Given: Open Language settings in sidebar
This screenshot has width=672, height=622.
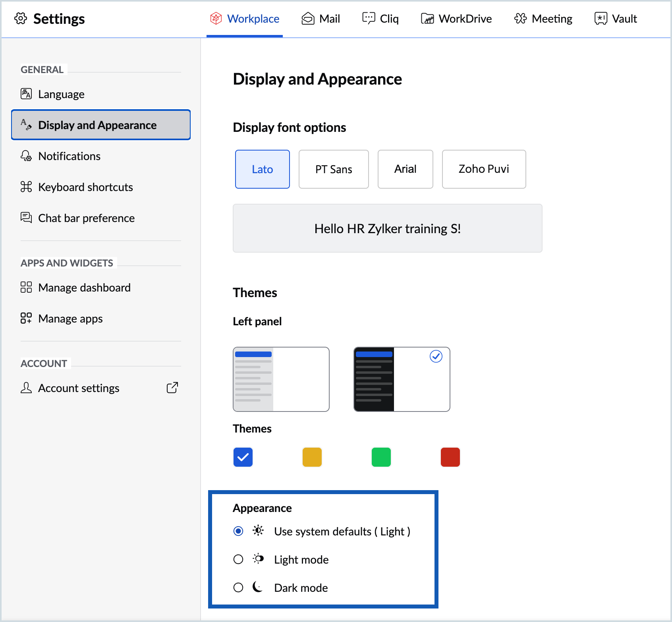Looking at the screenshot, I should click(x=101, y=94).
